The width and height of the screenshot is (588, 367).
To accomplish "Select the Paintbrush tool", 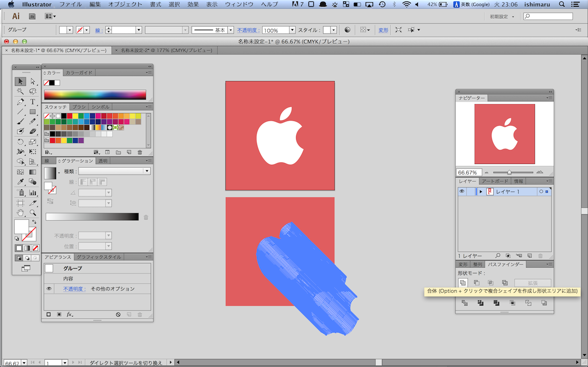I will click(21, 121).
